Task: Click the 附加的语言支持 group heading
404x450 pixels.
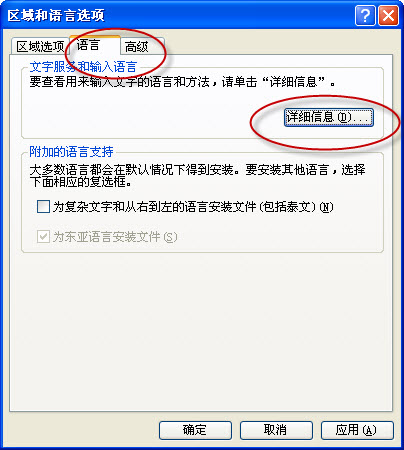Action: (71, 152)
